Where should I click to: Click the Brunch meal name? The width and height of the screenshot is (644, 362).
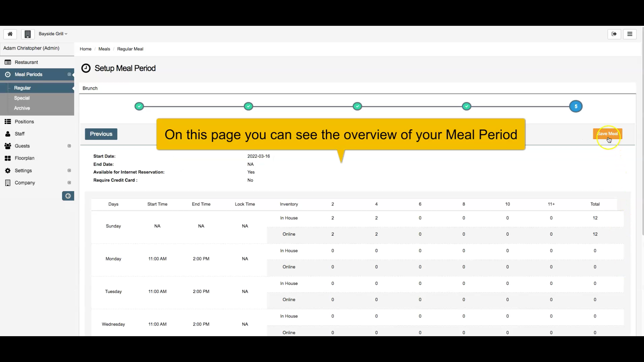point(90,88)
